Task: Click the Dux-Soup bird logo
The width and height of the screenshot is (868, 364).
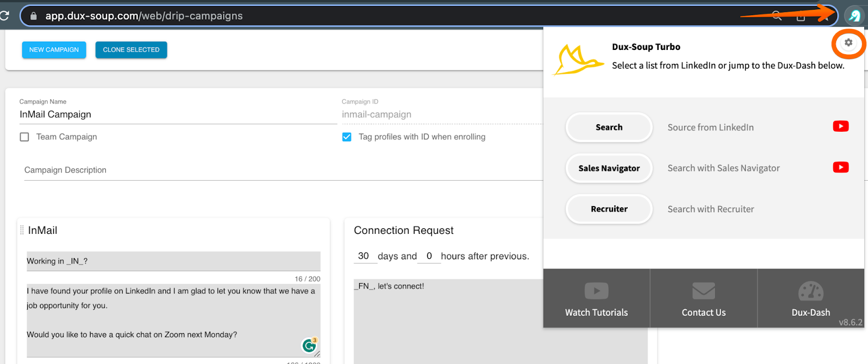Action: [578, 60]
